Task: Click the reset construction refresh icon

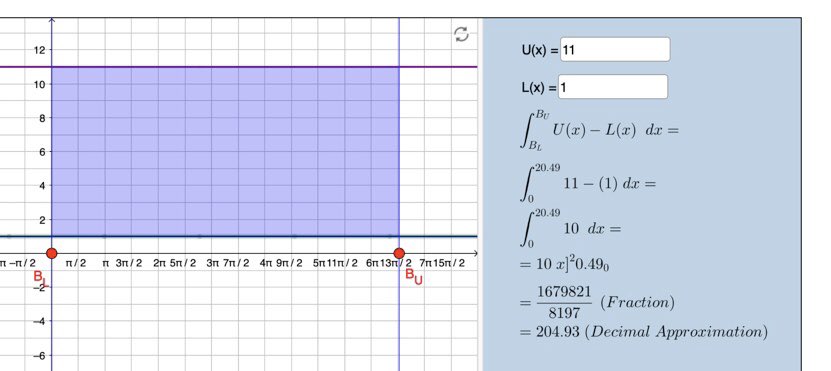Action: pyautogui.click(x=462, y=34)
